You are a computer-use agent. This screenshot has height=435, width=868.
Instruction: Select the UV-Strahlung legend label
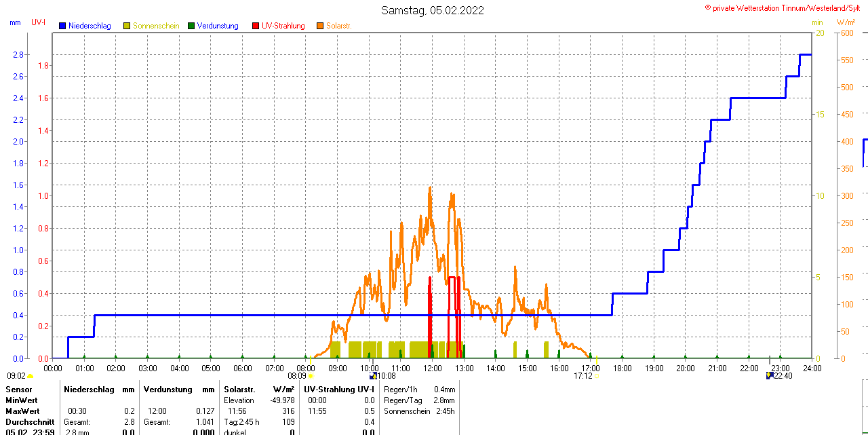pos(283,26)
